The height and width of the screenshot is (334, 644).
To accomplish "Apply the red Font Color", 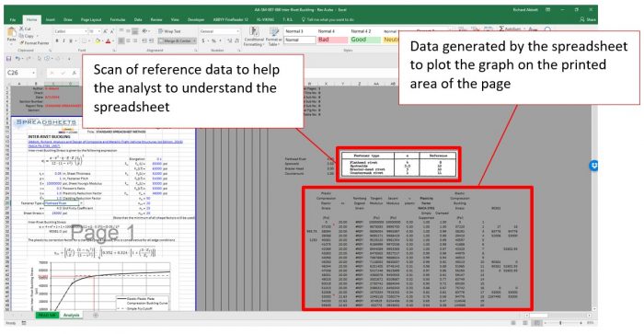I will [x=108, y=41].
